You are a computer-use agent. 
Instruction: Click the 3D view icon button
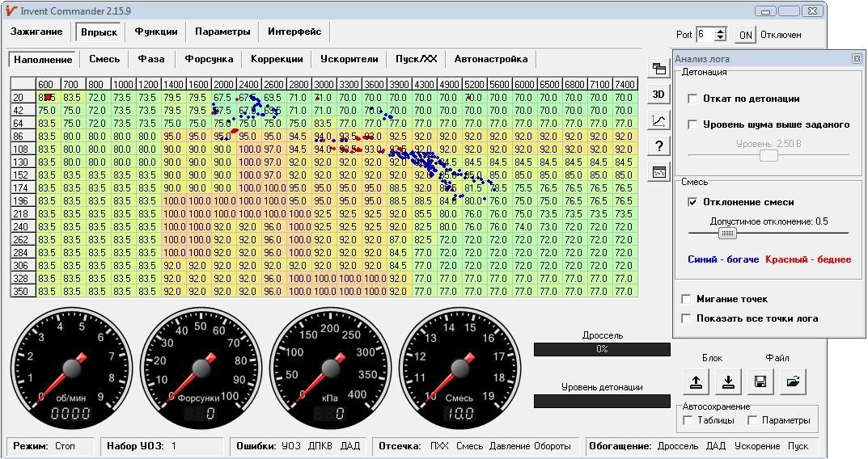(x=658, y=95)
